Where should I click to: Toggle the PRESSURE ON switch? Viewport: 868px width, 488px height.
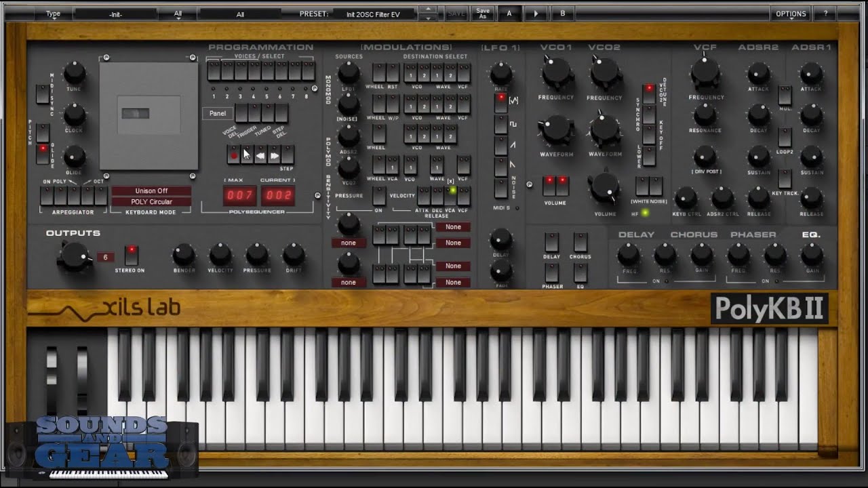(x=378, y=197)
